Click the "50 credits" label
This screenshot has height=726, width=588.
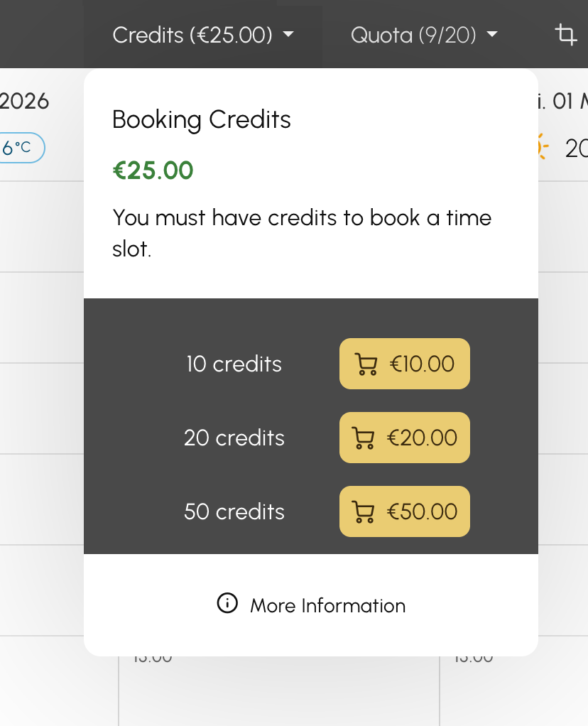click(x=234, y=512)
